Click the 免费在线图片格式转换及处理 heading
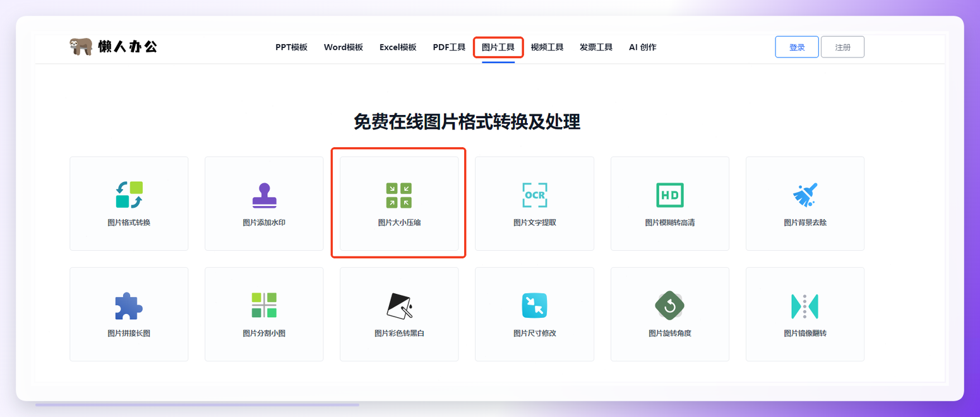This screenshot has width=980, height=417. coord(467,122)
